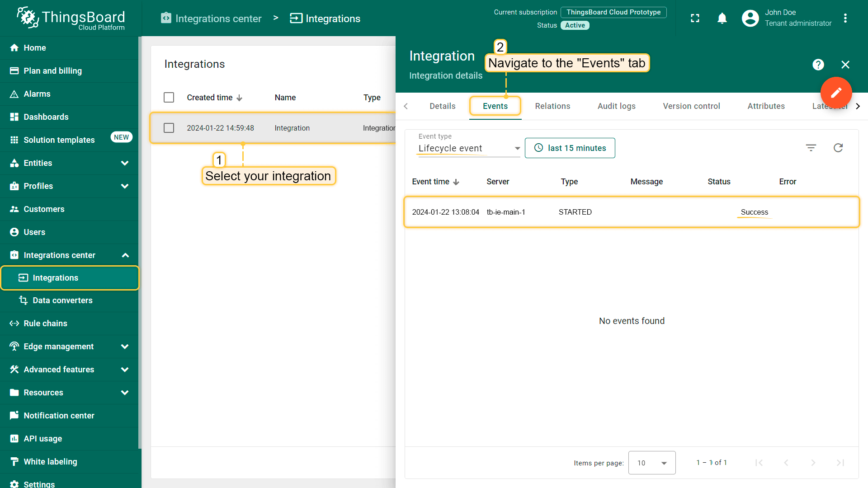
Task: Check the select-all integrations checkbox
Action: [169, 97]
